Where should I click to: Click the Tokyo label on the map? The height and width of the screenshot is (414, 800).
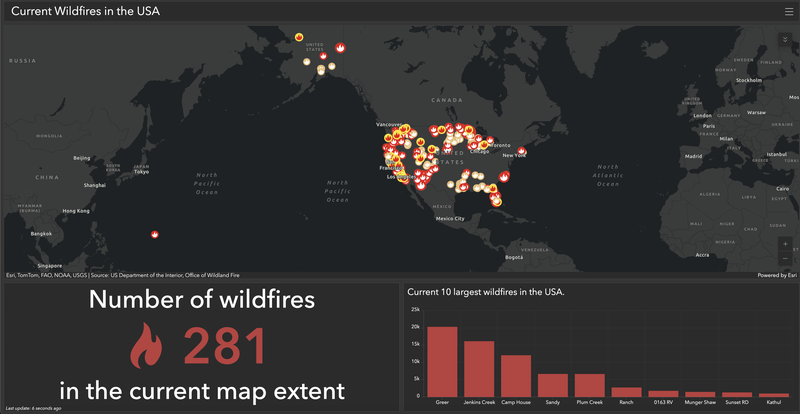[x=141, y=172]
